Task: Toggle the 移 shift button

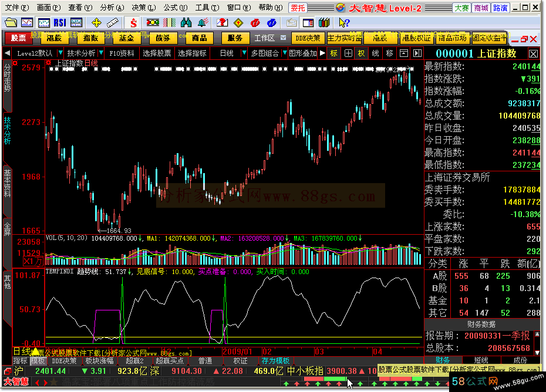Action: click(390, 53)
